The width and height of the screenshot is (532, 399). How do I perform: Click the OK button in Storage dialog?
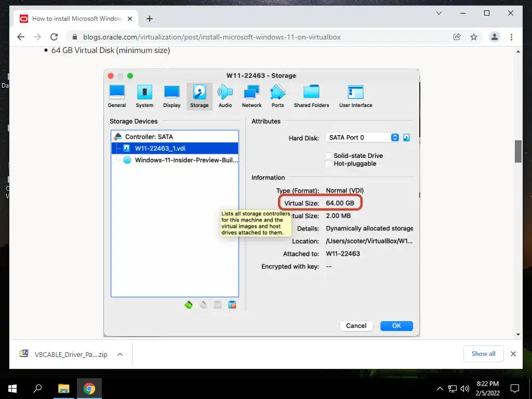[396, 326]
